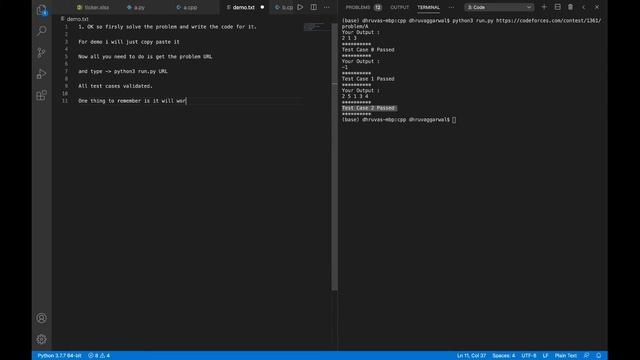The height and width of the screenshot is (360, 640).
Task: Open the OUTPUT panel tab
Action: (x=399, y=7)
